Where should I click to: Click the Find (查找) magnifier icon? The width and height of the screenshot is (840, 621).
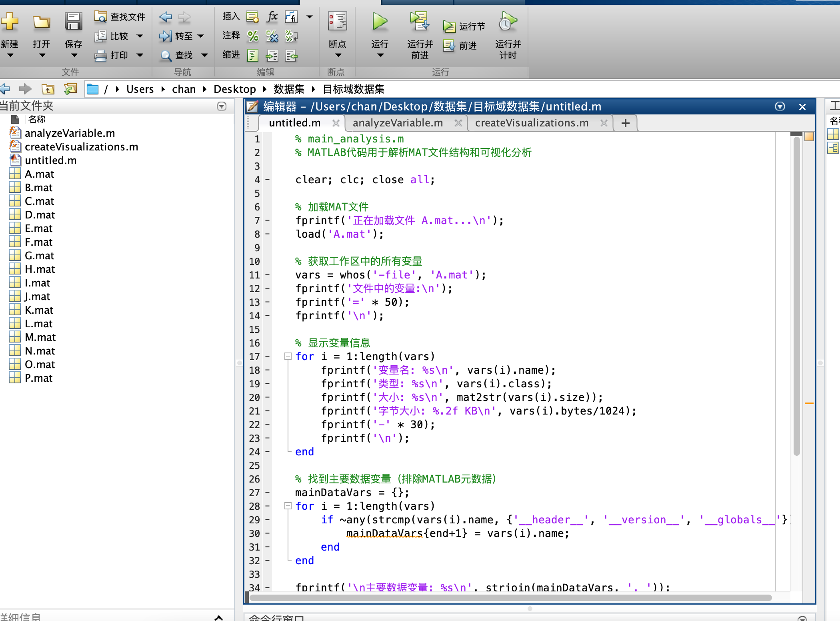point(165,55)
